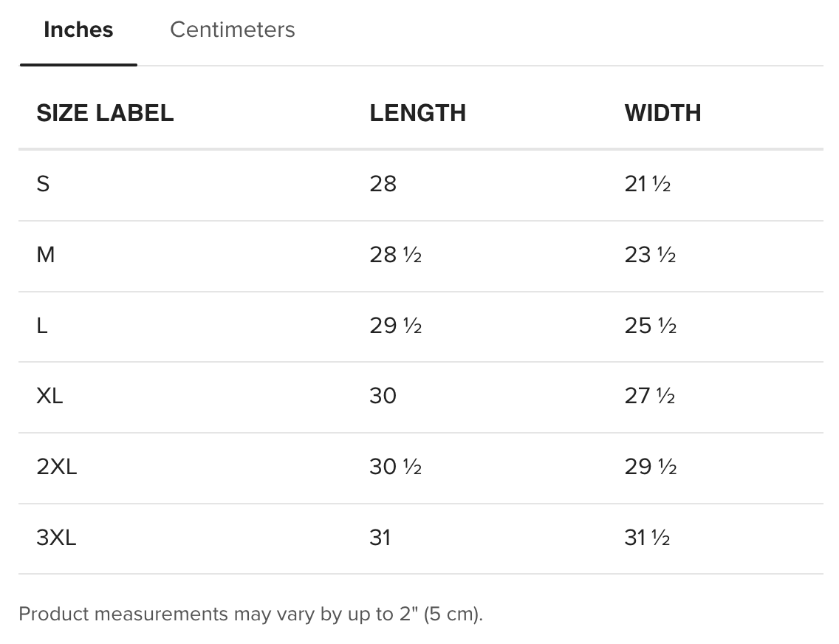
Task: Select the 31 ½ width cell
Action: (x=647, y=538)
